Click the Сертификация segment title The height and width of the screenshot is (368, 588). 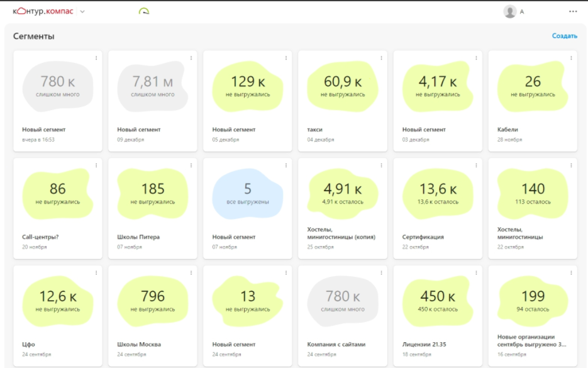point(423,237)
